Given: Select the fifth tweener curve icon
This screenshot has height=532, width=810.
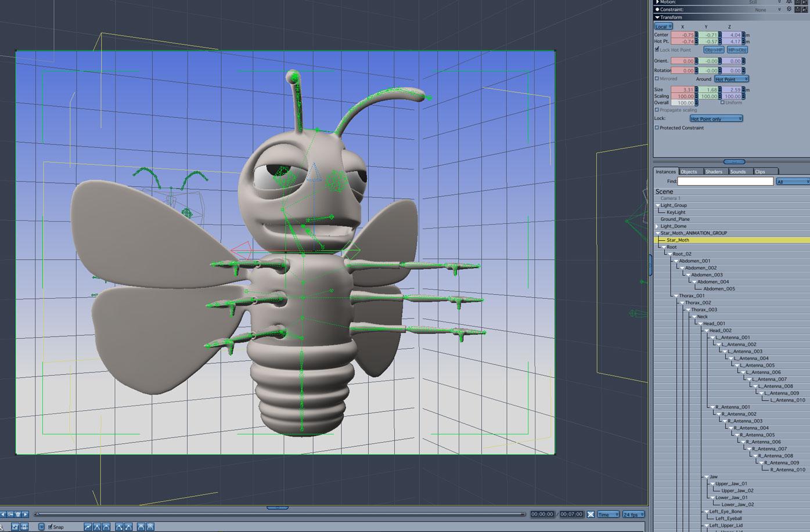Looking at the screenshot, I should (x=128, y=527).
